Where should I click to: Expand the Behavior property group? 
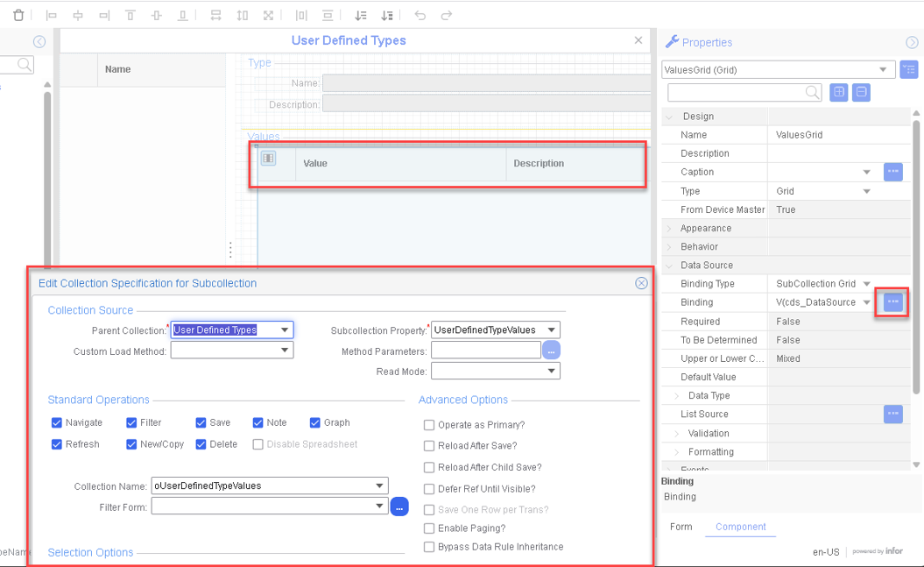(669, 246)
